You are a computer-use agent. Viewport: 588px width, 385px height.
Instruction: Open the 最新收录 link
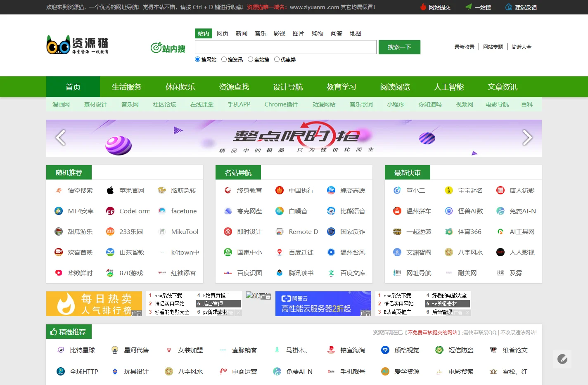(x=465, y=47)
